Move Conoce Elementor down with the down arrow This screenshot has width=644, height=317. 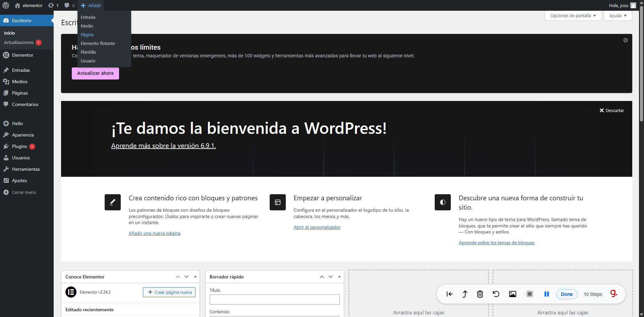point(186,276)
